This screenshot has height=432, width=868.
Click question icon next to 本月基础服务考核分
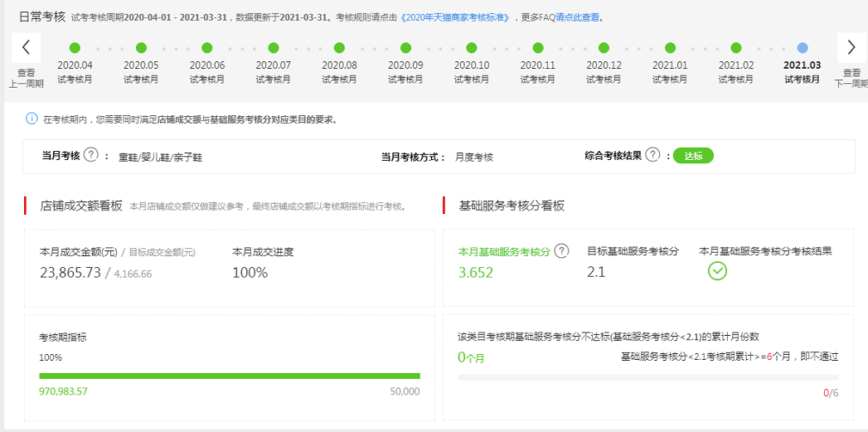[x=562, y=251]
